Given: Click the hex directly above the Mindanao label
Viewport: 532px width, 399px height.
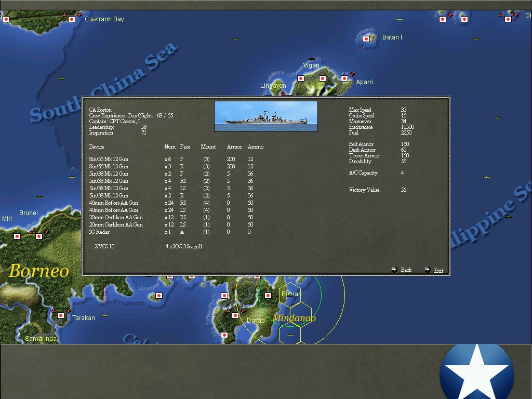Looking at the screenshot, I should click(301, 315).
